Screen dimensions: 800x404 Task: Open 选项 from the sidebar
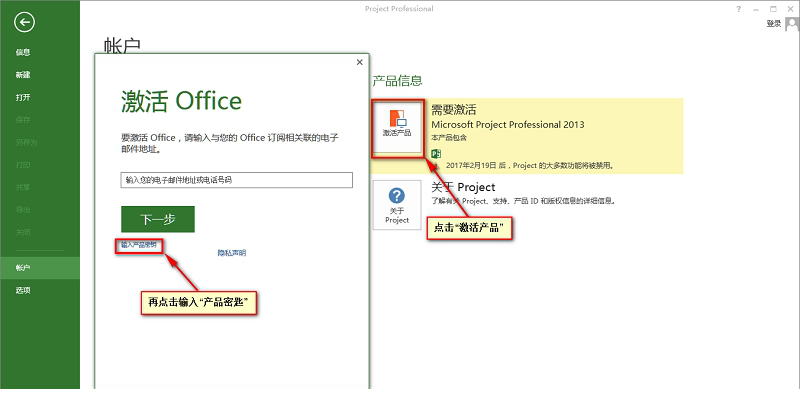click(22, 290)
